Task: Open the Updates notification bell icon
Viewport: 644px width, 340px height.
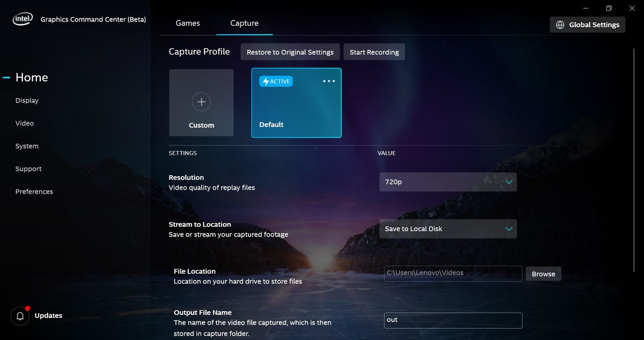Action: (20, 315)
